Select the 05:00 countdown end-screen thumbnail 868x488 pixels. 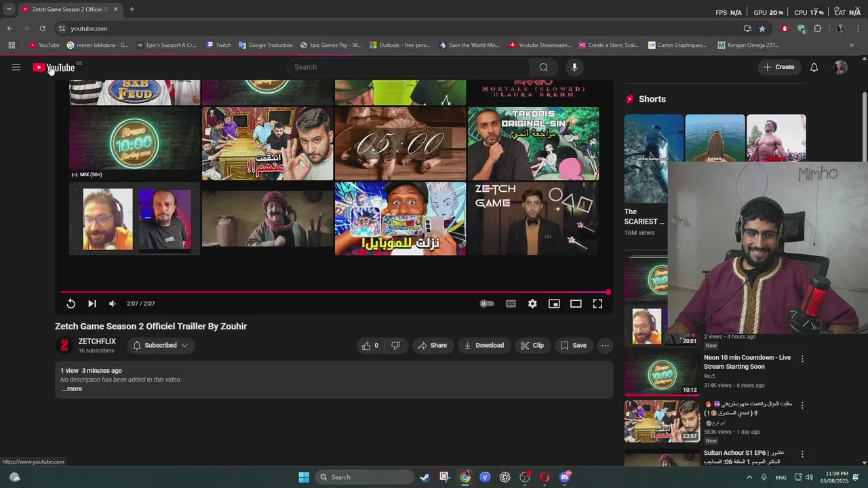401,144
